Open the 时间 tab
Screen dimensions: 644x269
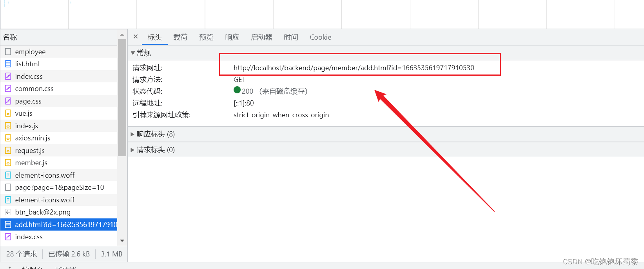[x=291, y=37]
